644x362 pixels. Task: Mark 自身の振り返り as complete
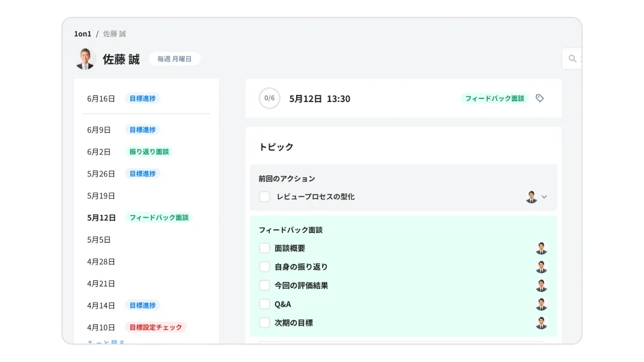264,266
